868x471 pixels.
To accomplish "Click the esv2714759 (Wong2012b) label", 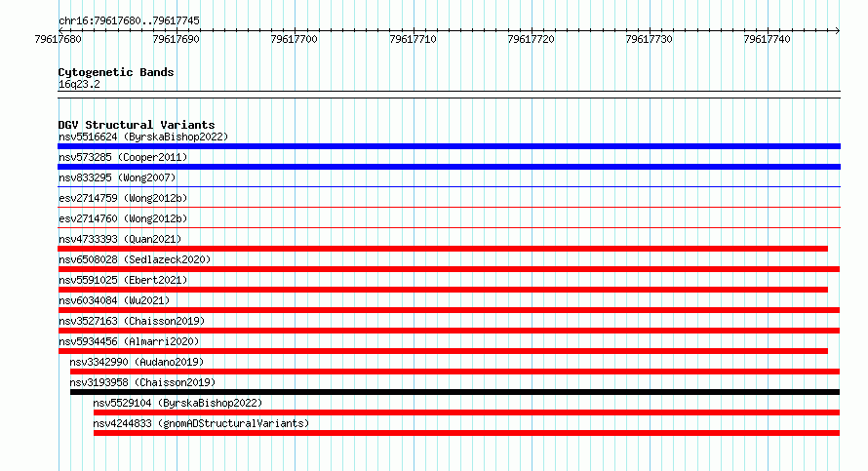I will point(123,198).
